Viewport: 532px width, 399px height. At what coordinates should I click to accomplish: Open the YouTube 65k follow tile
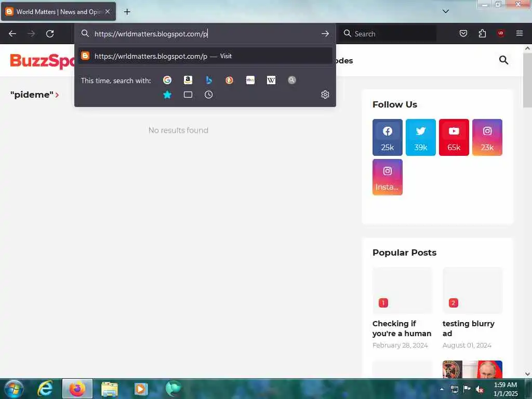[x=454, y=137]
